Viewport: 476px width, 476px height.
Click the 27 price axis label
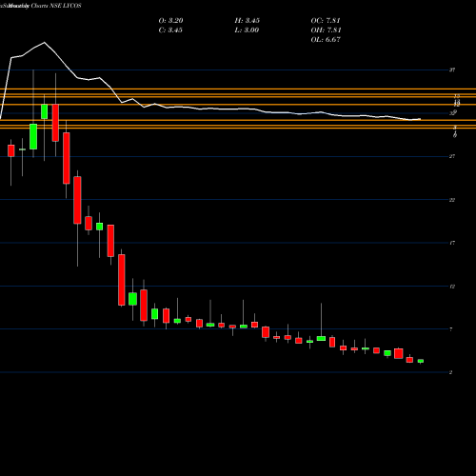pos(452,156)
